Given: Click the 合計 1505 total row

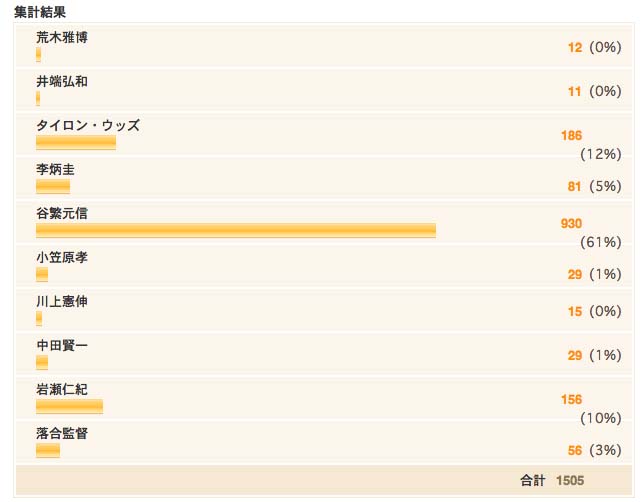Looking at the screenshot, I should coord(324,480).
